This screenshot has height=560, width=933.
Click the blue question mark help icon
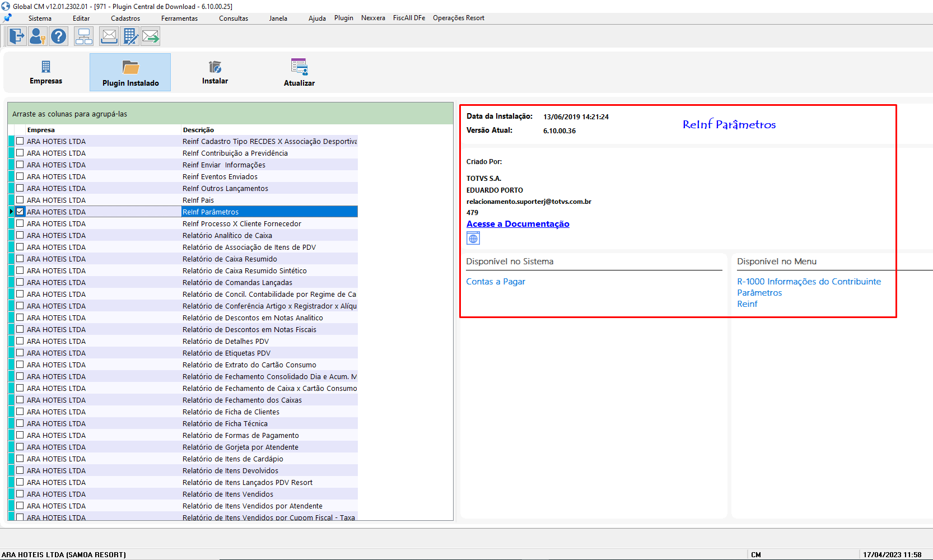pos(58,37)
